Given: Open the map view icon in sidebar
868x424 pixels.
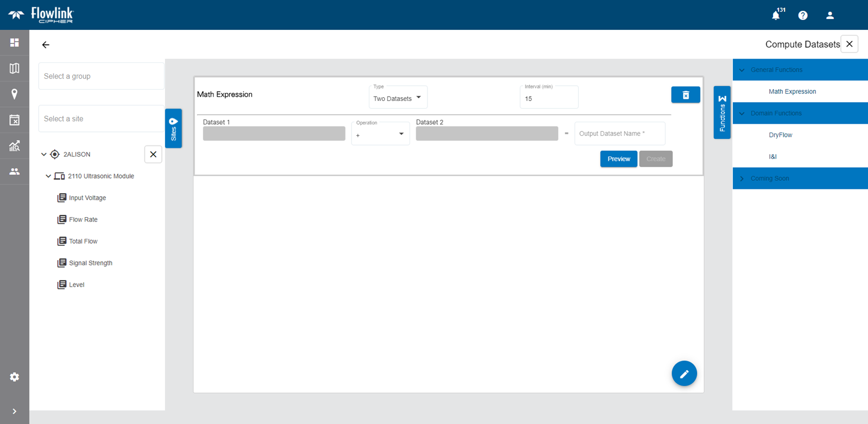Looking at the screenshot, I should tap(15, 68).
